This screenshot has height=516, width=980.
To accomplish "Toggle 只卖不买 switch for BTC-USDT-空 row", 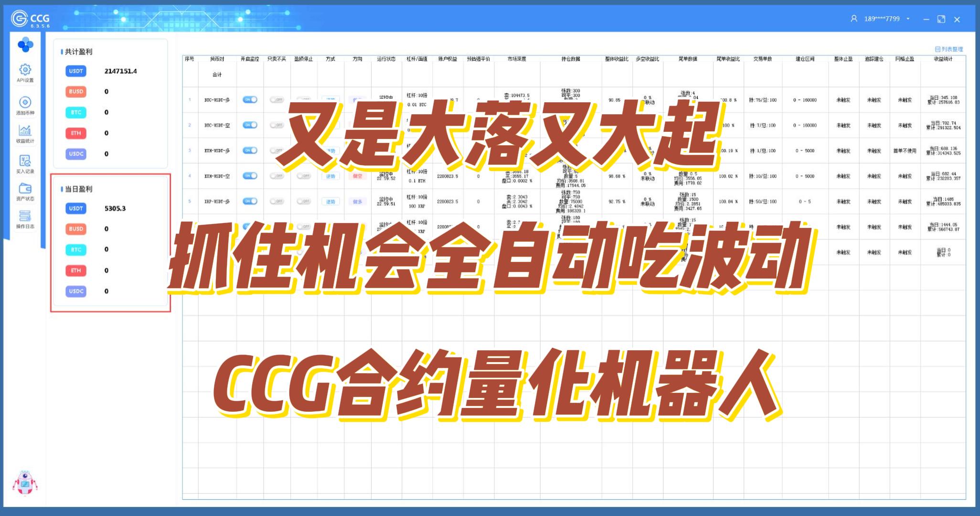I will pyautogui.click(x=277, y=125).
